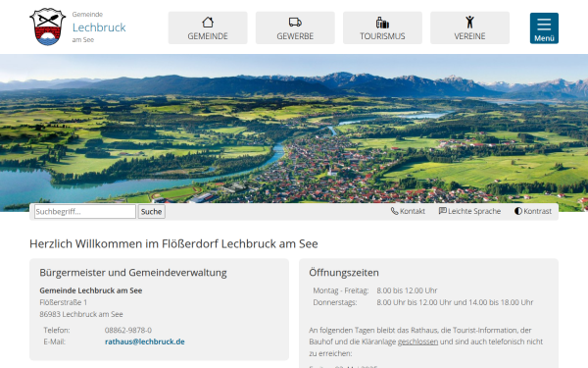588x368 pixels.
Task: Click the rathaus@lechbruck.de email link
Action: tap(145, 342)
